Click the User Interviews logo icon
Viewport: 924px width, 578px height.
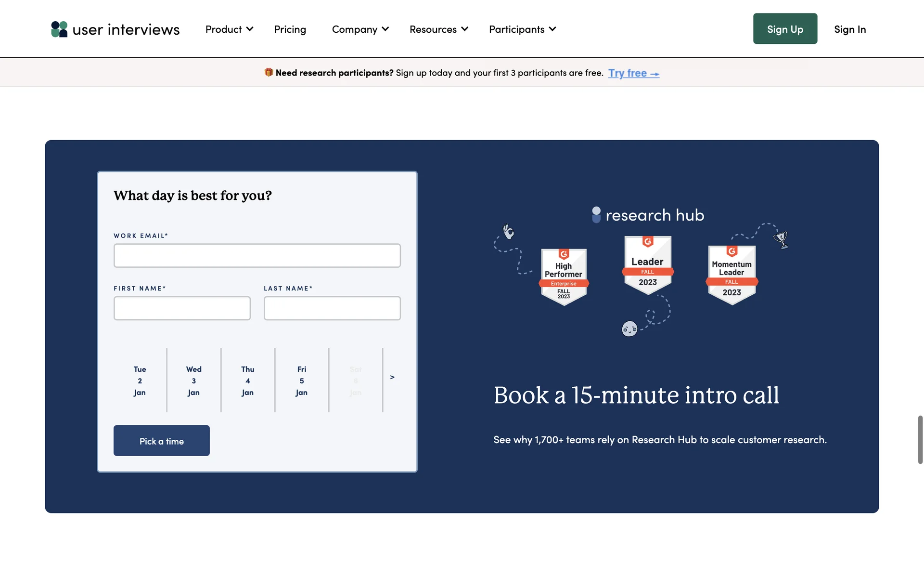59,29
